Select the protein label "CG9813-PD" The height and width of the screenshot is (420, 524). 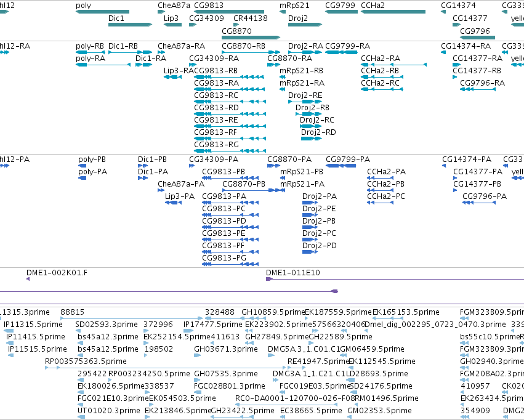(x=224, y=221)
